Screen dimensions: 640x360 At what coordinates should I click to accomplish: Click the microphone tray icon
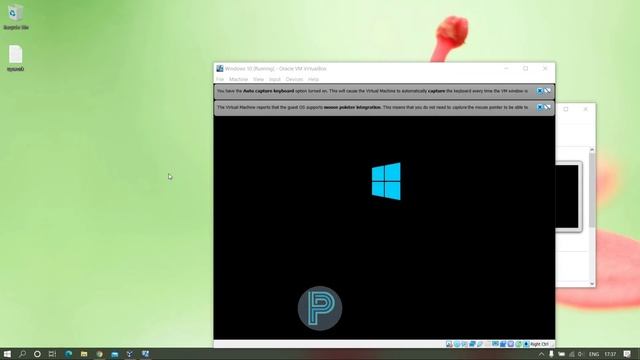(551, 354)
